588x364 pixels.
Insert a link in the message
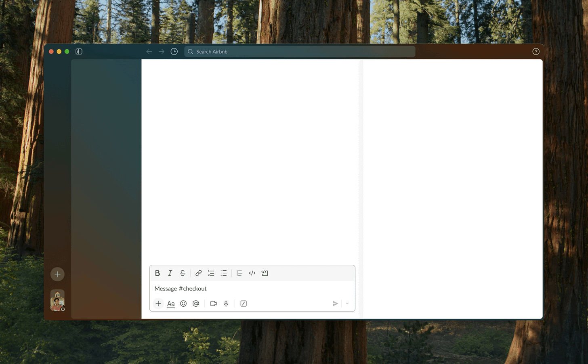point(198,273)
